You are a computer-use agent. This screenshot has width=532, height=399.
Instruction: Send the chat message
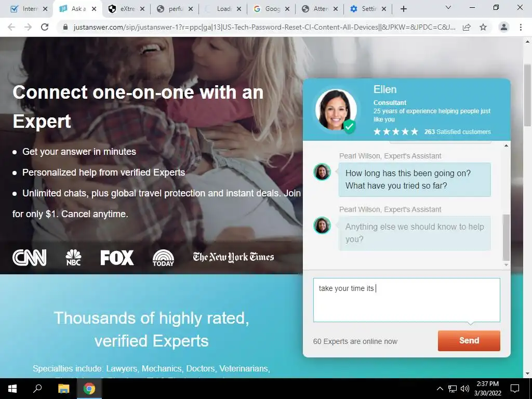(x=469, y=341)
